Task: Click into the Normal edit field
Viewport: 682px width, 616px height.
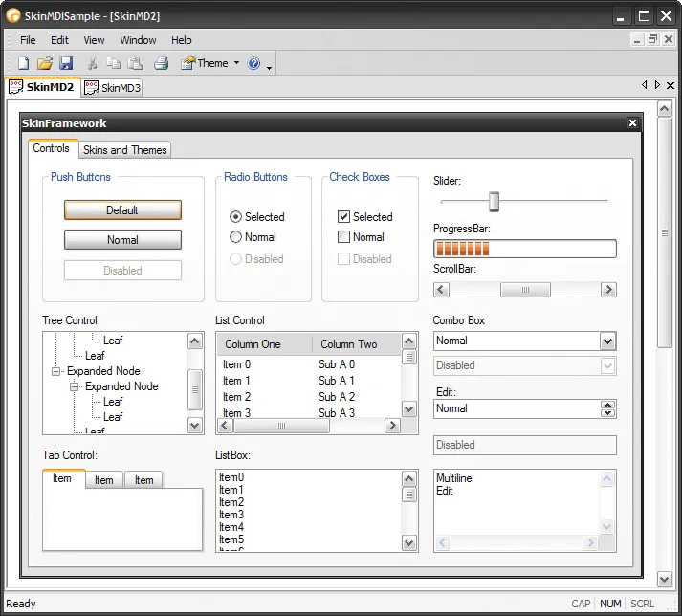Action: tap(517, 409)
